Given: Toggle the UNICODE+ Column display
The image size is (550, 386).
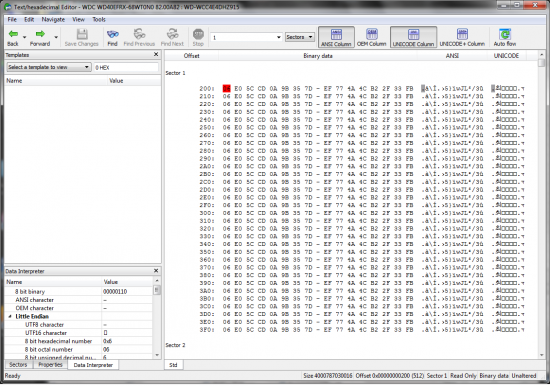Looking at the screenshot, I should 462,37.
